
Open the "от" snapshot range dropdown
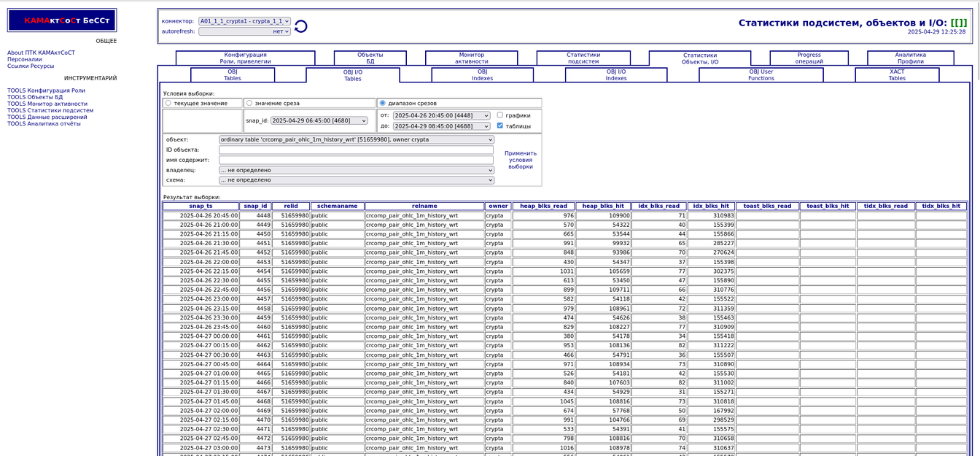pyautogui.click(x=441, y=115)
